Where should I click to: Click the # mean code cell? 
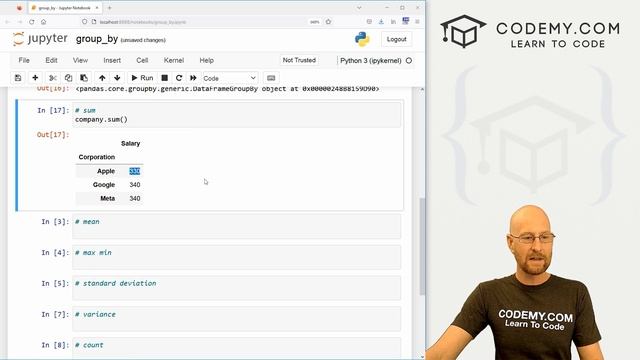pos(237,226)
